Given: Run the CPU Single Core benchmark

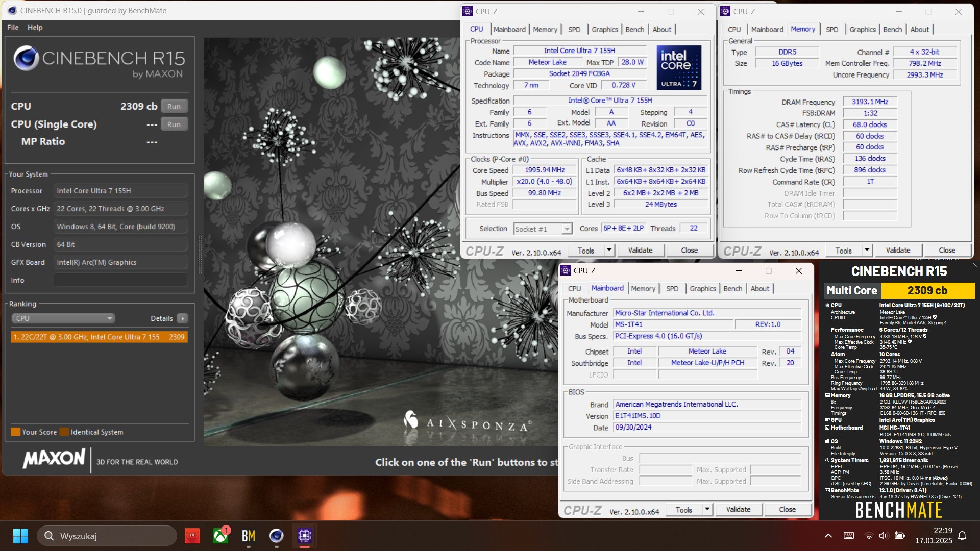Looking at the screenshot, I should click(x=174, y=124).
